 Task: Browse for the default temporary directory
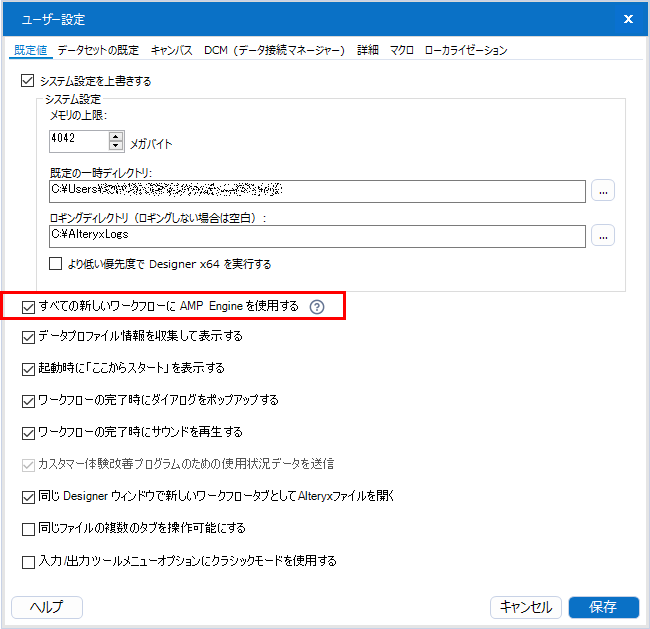[x=602, y=190]
